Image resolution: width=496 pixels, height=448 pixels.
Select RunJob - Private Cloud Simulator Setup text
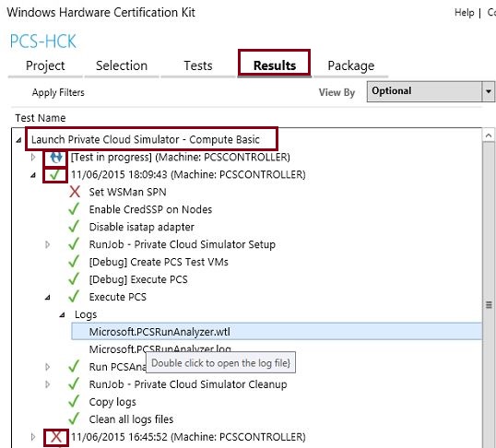click(183, 244)
